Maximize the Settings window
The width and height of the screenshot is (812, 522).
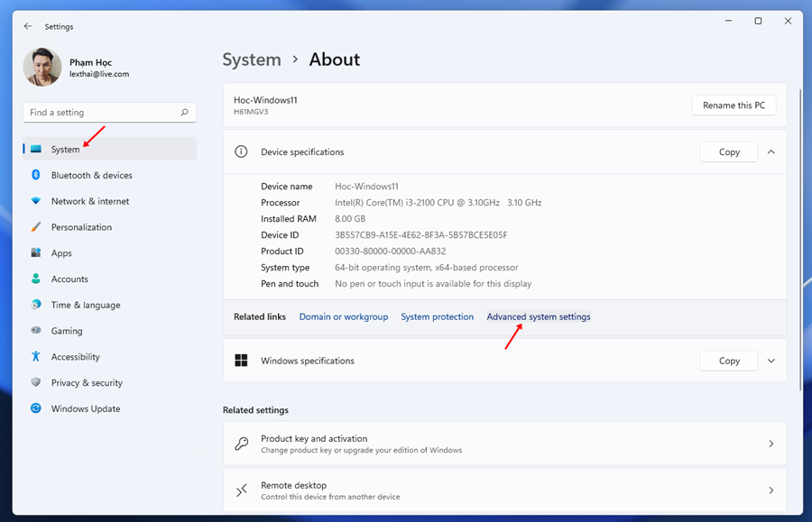pyautogui.click(x=758, y=21)
